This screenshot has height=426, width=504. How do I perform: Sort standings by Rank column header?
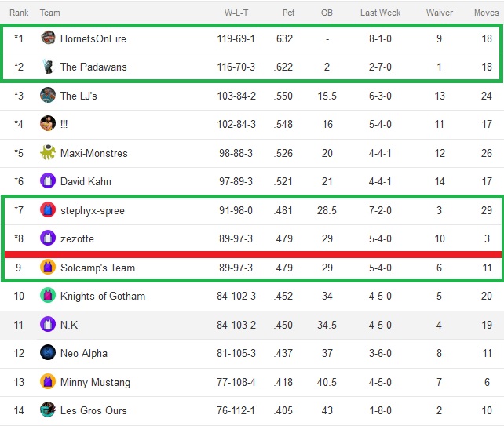point(19,13)
